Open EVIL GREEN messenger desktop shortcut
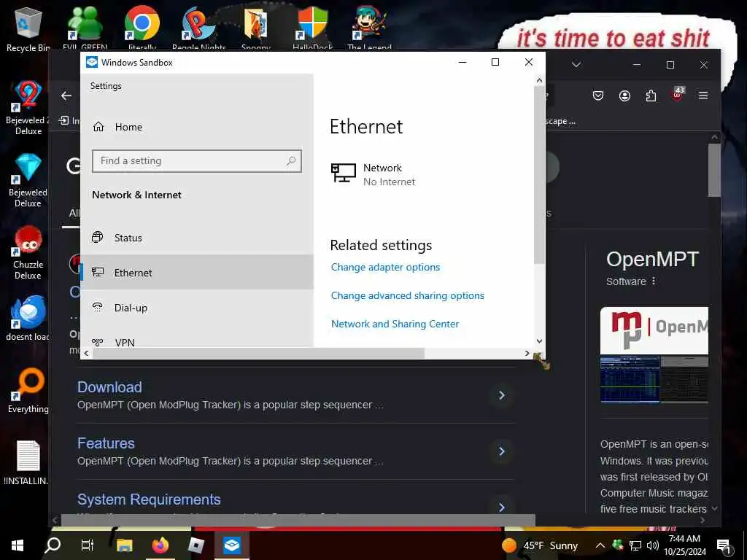This screenshot has width=747, height=560. 85,28
